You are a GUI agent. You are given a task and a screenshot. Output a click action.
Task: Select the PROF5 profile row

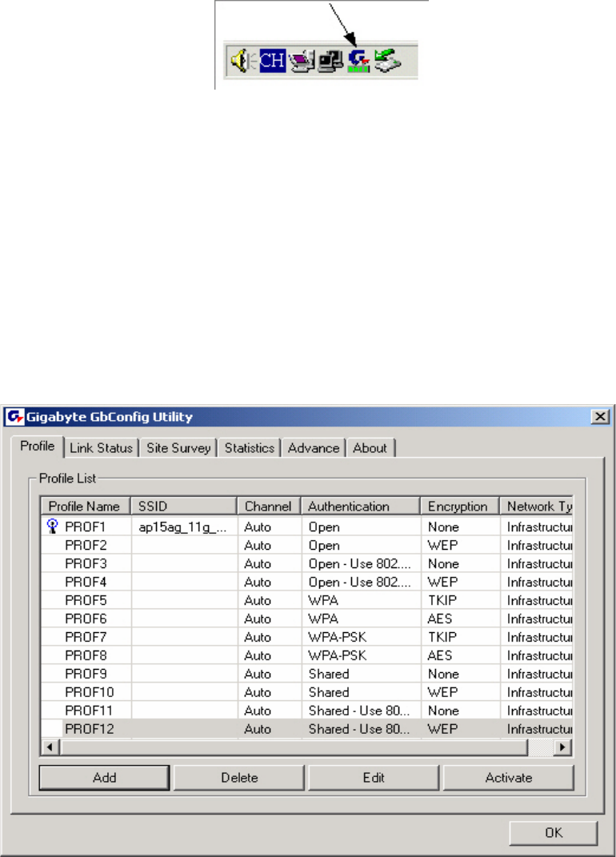coord(307,600)
